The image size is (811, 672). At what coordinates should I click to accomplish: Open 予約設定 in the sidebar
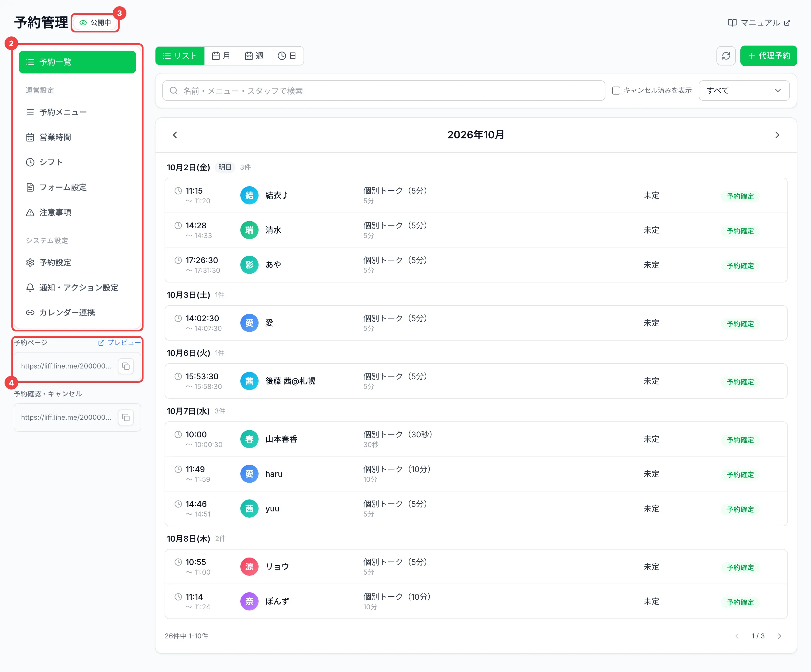click(x=77, y=263)
